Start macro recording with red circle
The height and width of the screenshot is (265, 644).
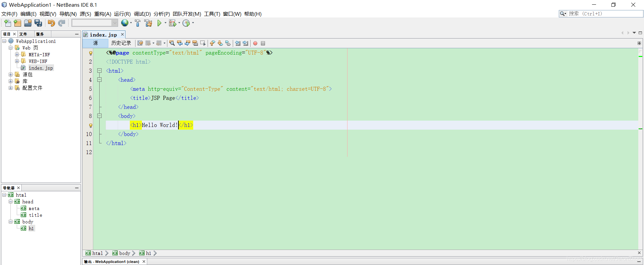255,43
